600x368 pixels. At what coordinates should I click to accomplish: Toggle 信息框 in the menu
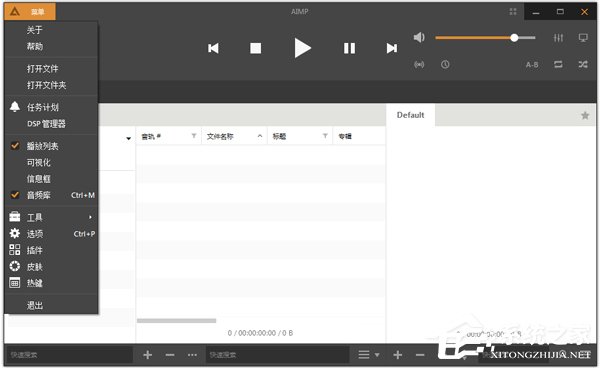(x=52, y=179)
